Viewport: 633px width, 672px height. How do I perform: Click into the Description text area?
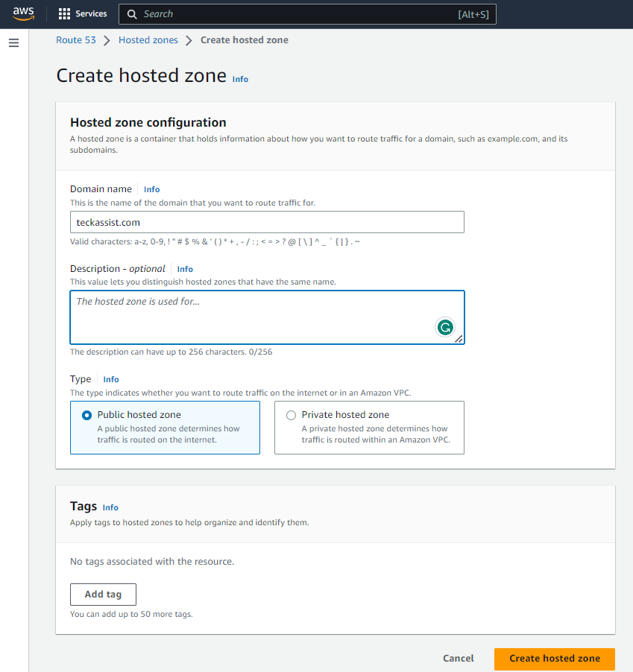click(x=253, y=317)
